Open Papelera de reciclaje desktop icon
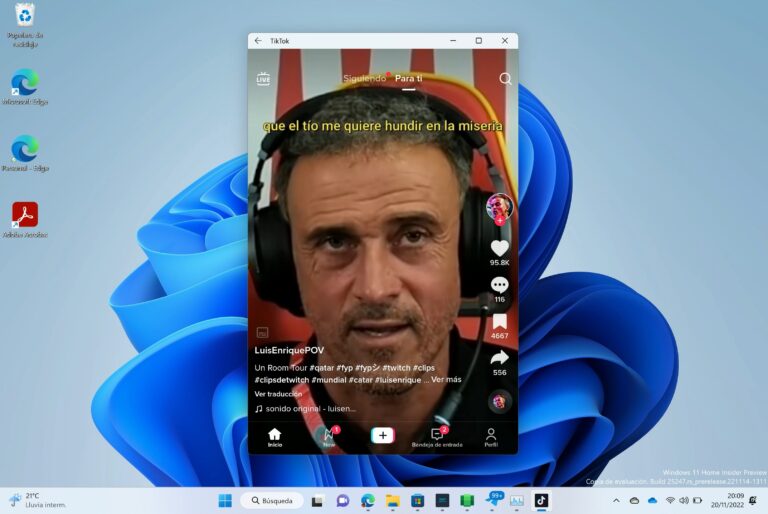768x514 pixels. (25, 25)
